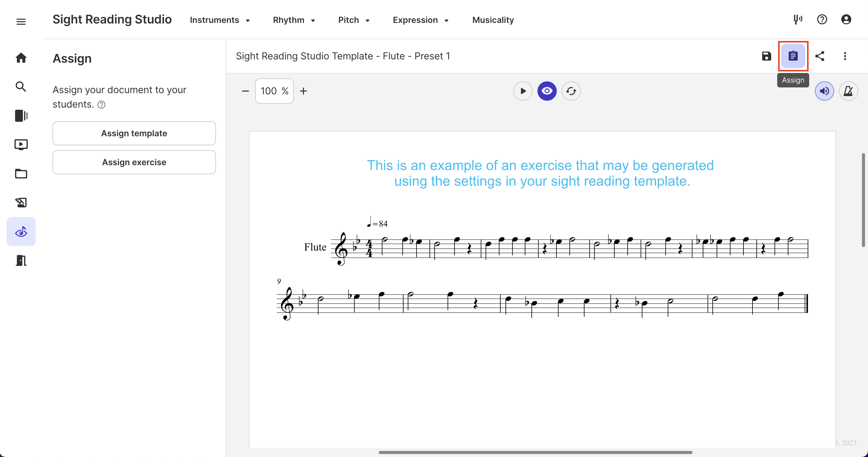
Task: Click the Save document icon
Action: (x=766, y=56)
